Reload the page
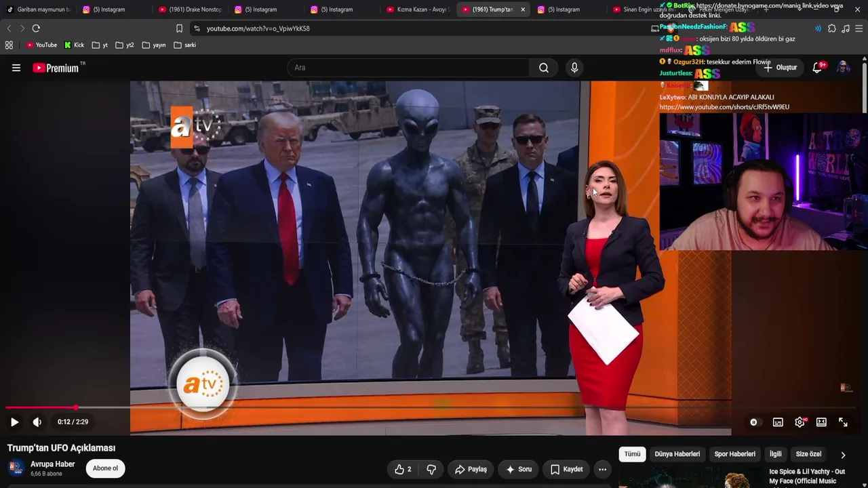Viewport: 868px width, 488px height. pos(36,28)
